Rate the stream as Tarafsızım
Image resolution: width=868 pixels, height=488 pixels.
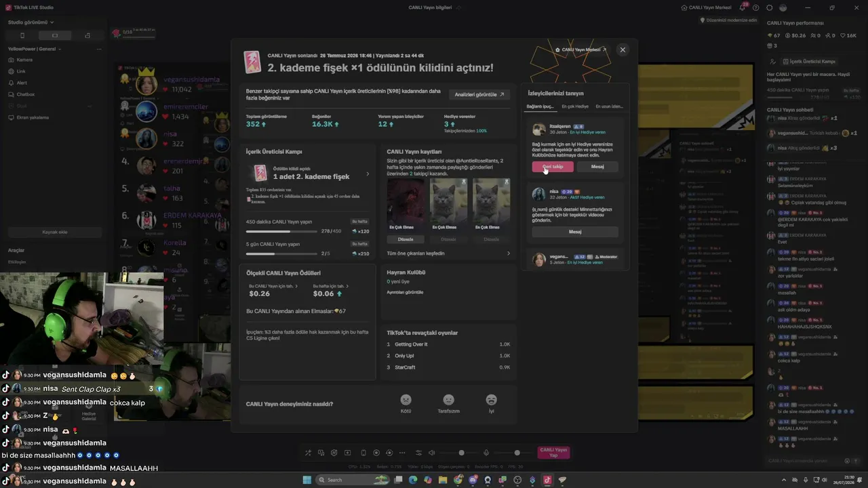448,403
